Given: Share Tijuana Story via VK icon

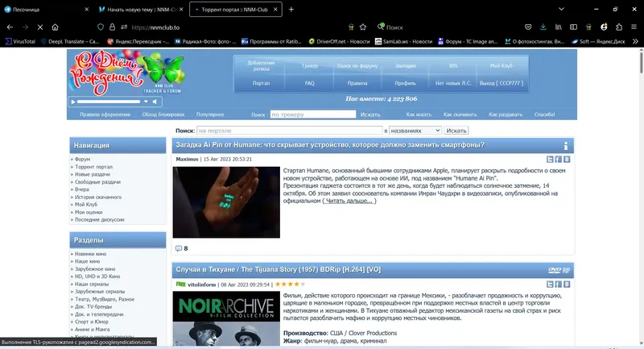Looking at the screenshot, I should tap(567, 284).
